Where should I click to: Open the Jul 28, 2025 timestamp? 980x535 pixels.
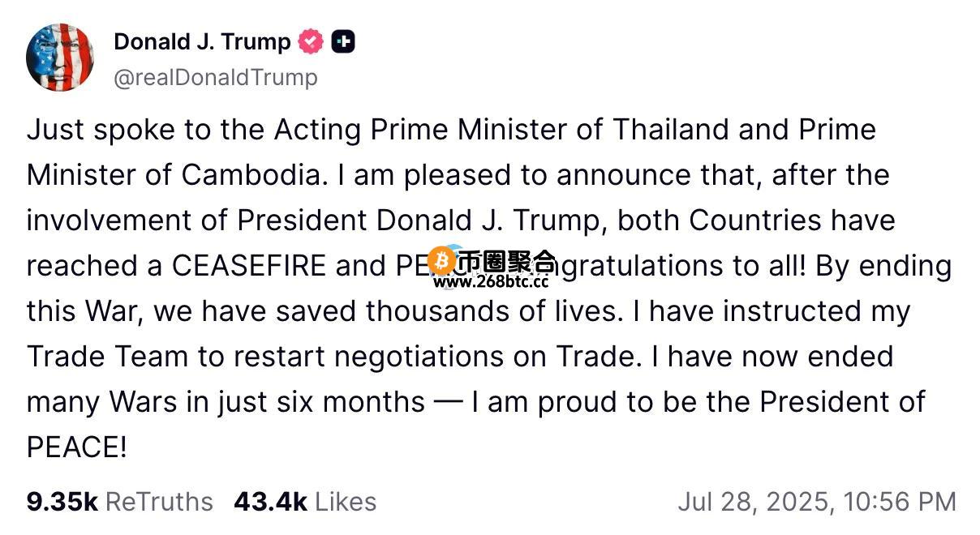817,502
